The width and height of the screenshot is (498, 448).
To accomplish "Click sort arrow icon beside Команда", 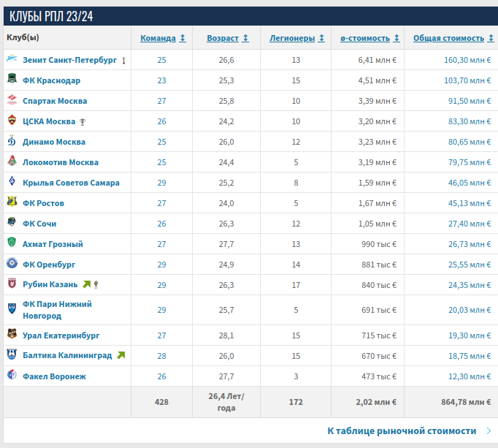I will click(183, 38).
